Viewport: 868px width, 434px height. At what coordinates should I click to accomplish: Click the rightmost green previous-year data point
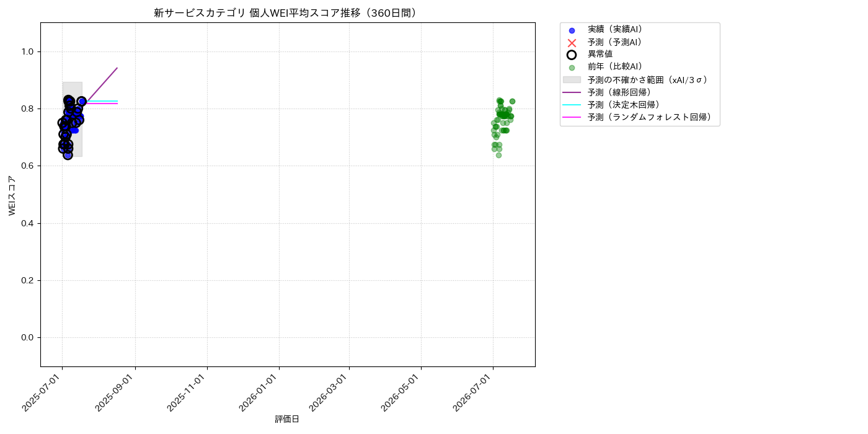coord(512,101)
